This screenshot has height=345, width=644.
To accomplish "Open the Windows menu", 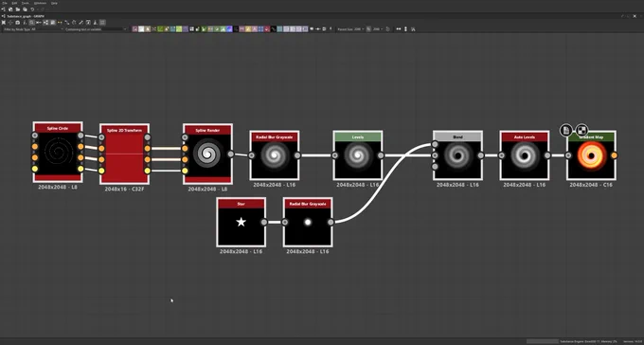I will click(x=40, y=3).
